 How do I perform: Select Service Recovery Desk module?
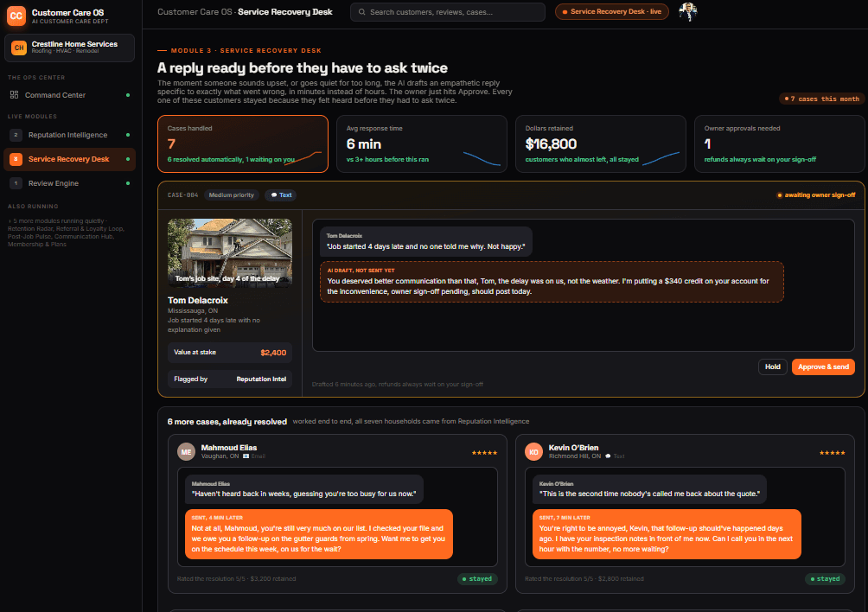click(x=70, y=159)
